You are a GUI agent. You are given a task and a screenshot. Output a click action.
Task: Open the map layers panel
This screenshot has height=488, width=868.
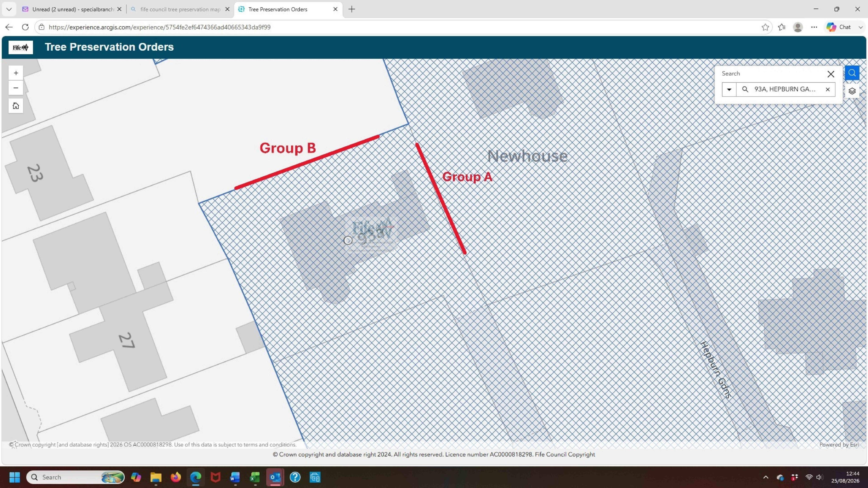(x=852, y=91)
